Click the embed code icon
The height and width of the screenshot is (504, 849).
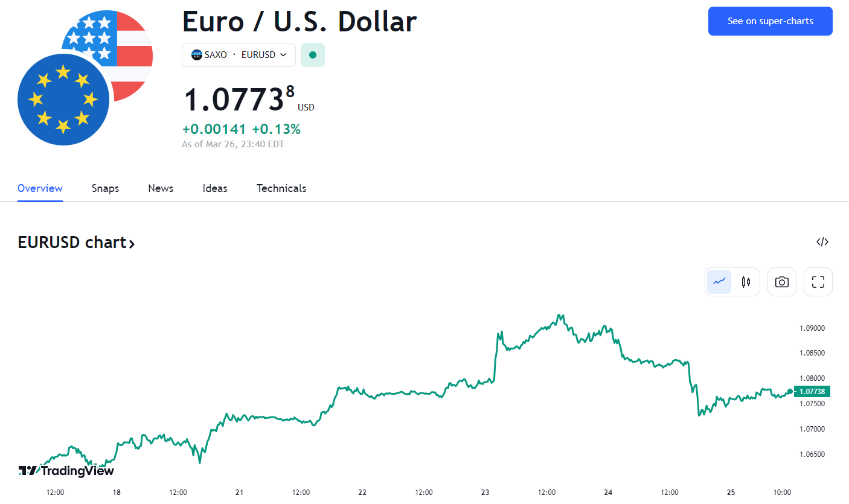point(822,242)
